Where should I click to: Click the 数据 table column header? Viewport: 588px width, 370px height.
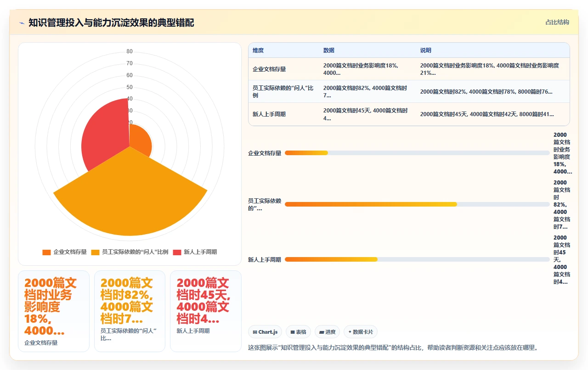tap(329, 50)
